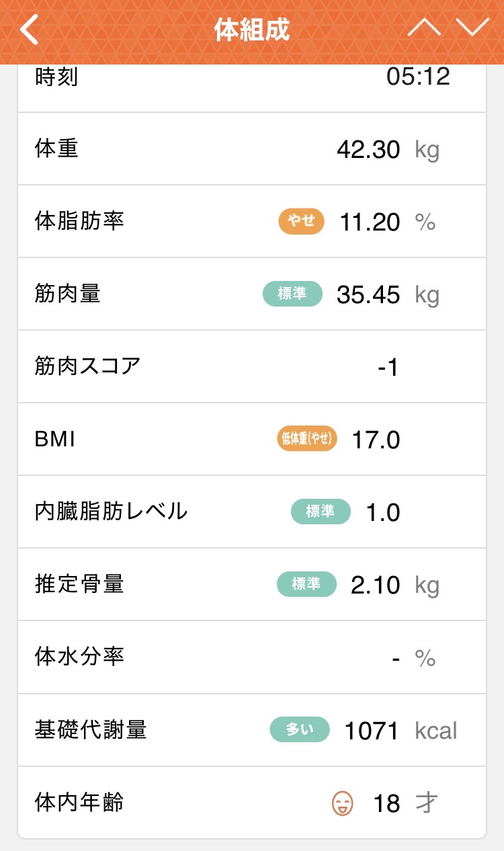Go to next record with down chevron
The height and width of the screenshot is (851, 504).
[472, 28]
